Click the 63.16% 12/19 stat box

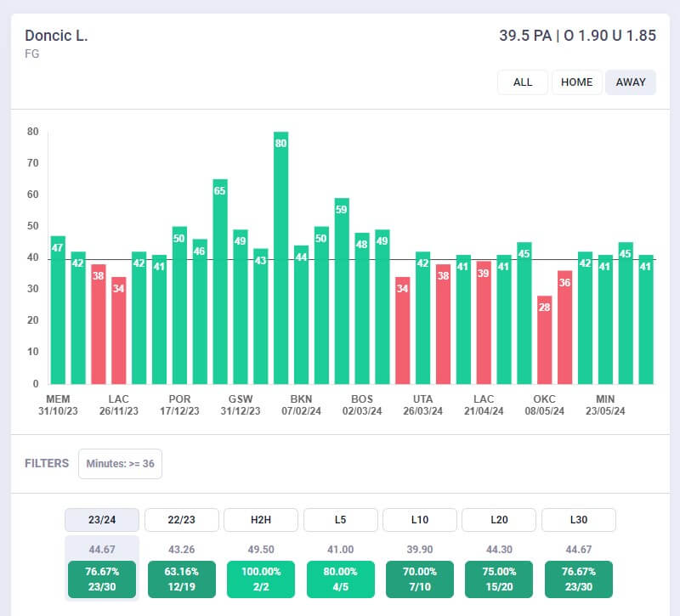[x=181, y=579]
